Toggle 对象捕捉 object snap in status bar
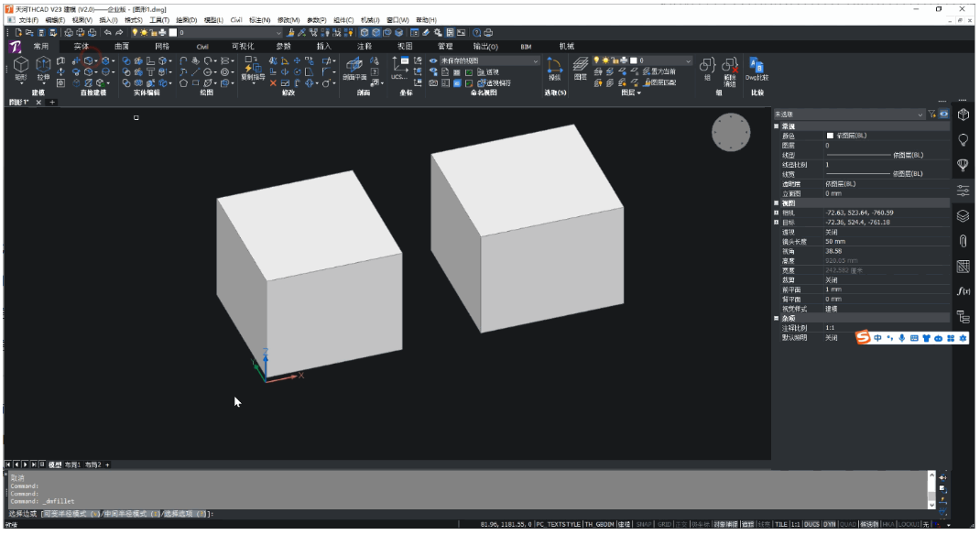 pos(724,524)
